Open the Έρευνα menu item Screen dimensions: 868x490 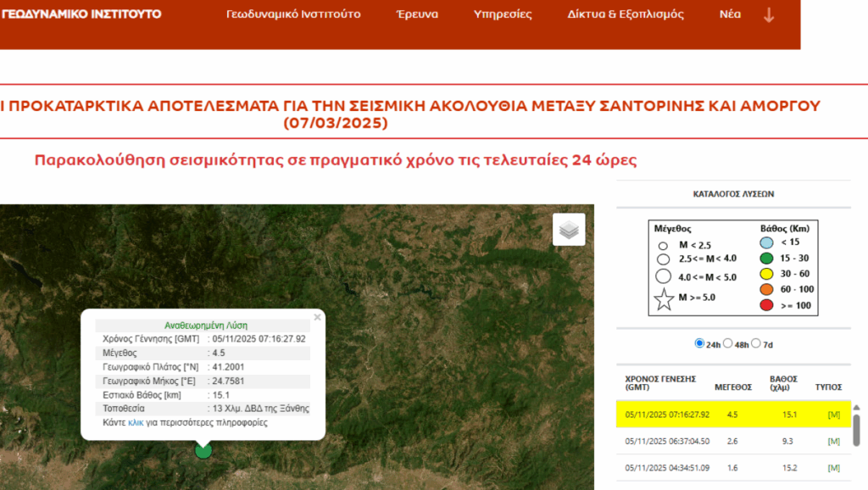click(x=417, y=14)
